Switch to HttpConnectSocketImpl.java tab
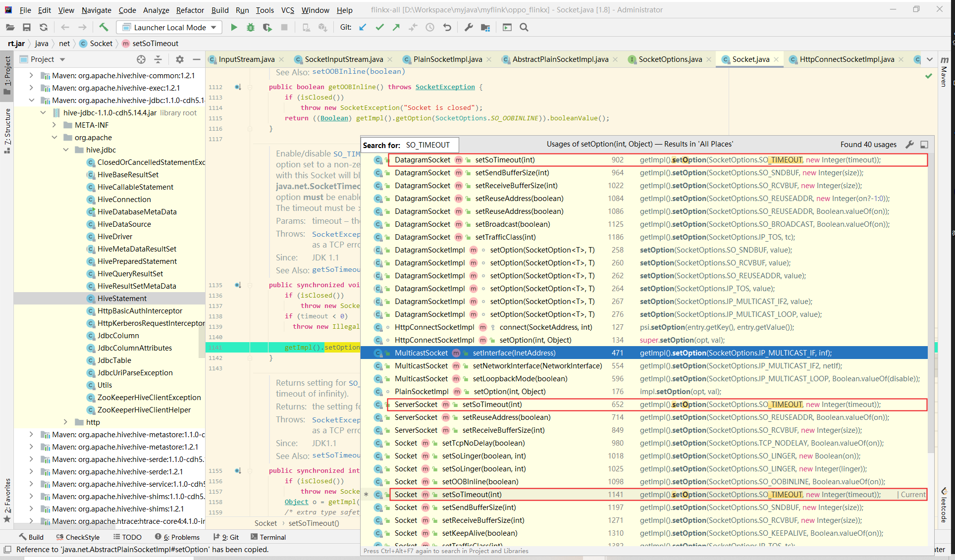This screenshot has width=955, height=560. tap(847, 59)
